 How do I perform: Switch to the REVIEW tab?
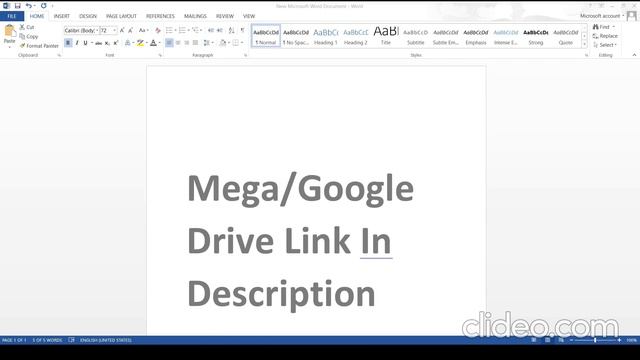(x=225, y=16)
